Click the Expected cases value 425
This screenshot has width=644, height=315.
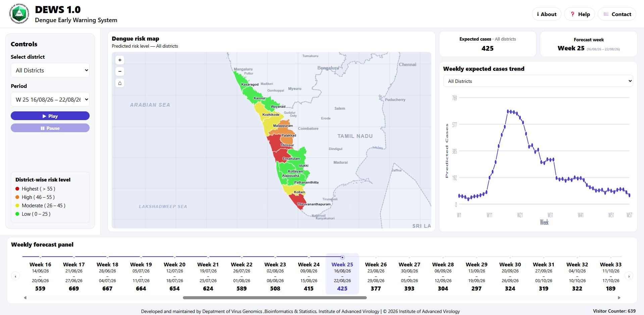(x=487, y=48)
